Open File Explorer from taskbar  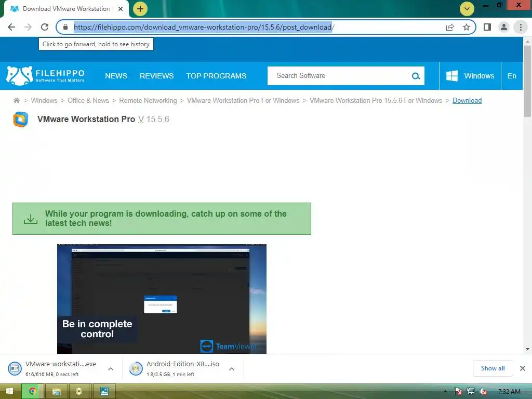[x=56, y=391]
